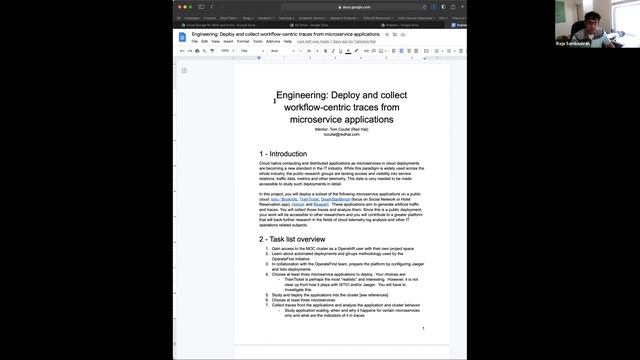640x360 pixels.
Task: Go to the Google Docs home icon
Action: click(x=182, y=37)
